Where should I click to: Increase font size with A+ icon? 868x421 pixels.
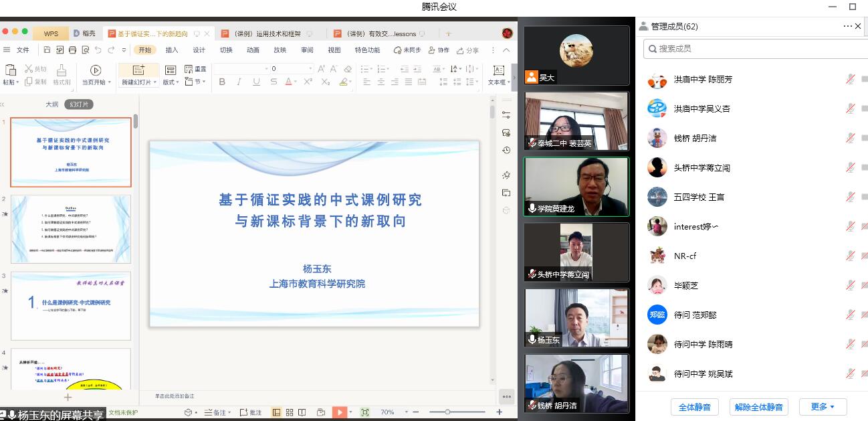322,68
